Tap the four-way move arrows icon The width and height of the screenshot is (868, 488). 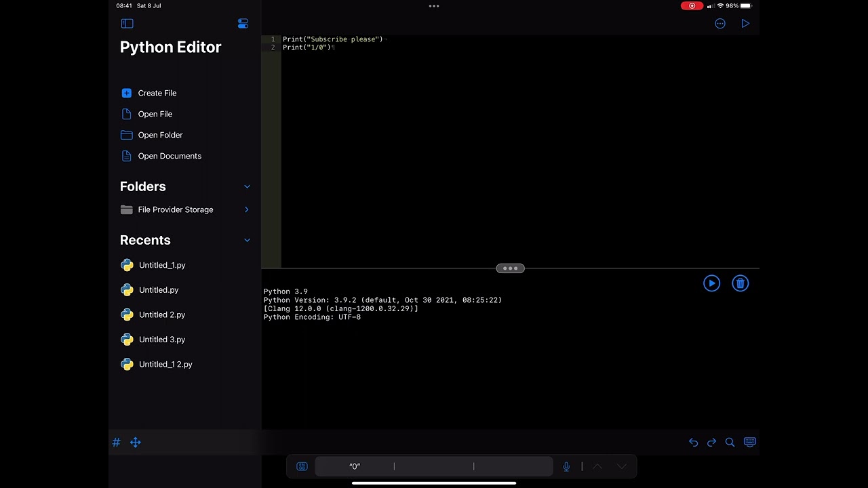[x=135, y=443]
